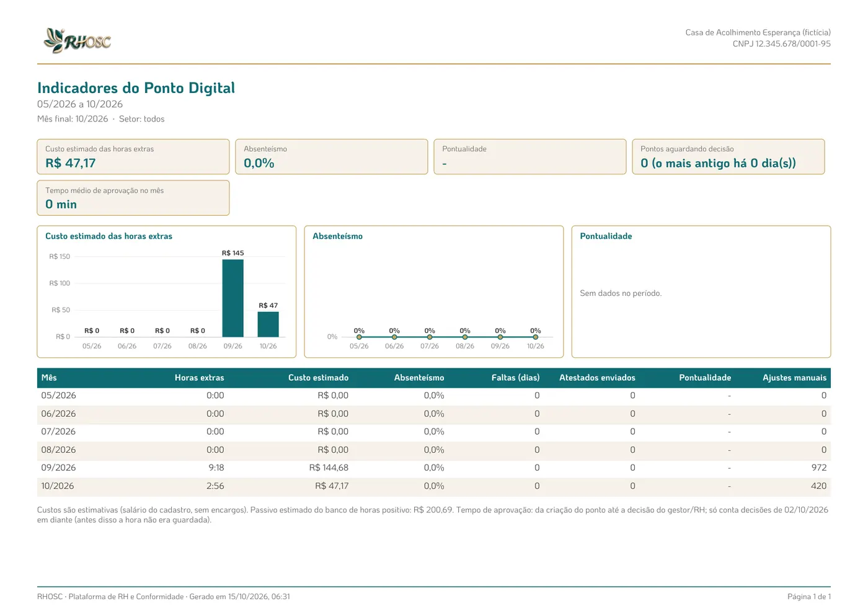Click the "Mês final: 10/2026 · Setor: todos" line
Screen dimensions: 868x614
click(101, 119)
